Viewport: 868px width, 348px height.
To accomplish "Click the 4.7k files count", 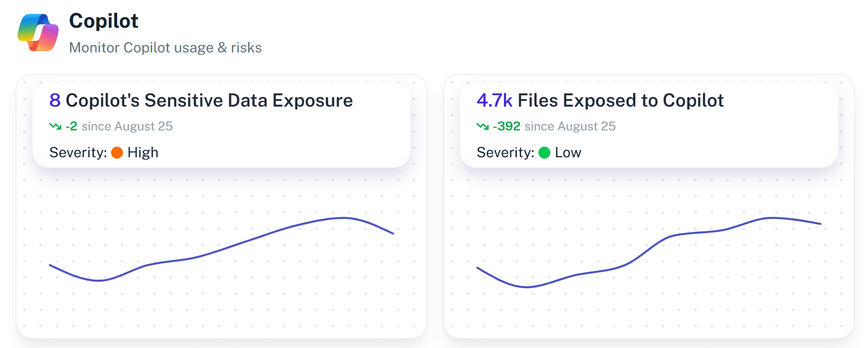I will pos(494,100).
